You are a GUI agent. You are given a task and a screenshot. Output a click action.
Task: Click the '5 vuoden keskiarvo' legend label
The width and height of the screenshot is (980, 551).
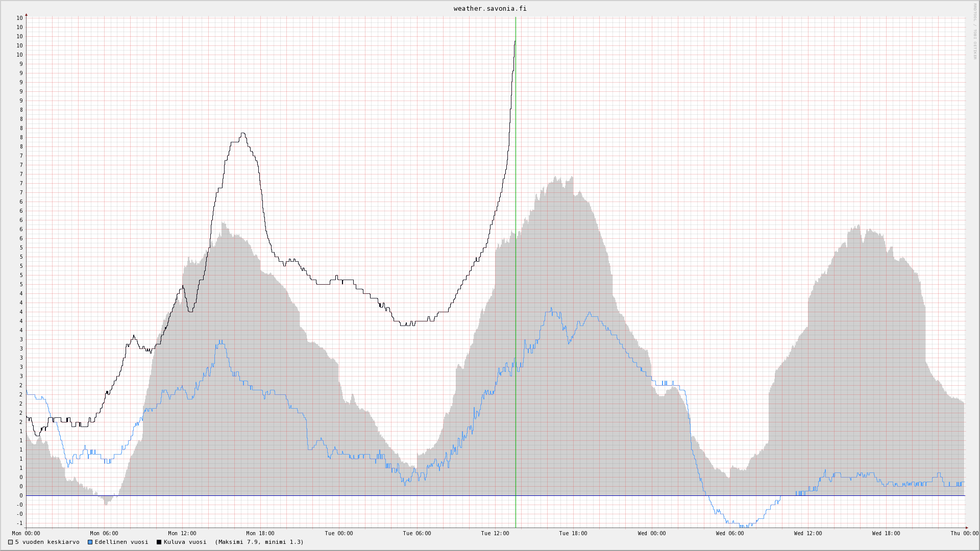point(47,542)
